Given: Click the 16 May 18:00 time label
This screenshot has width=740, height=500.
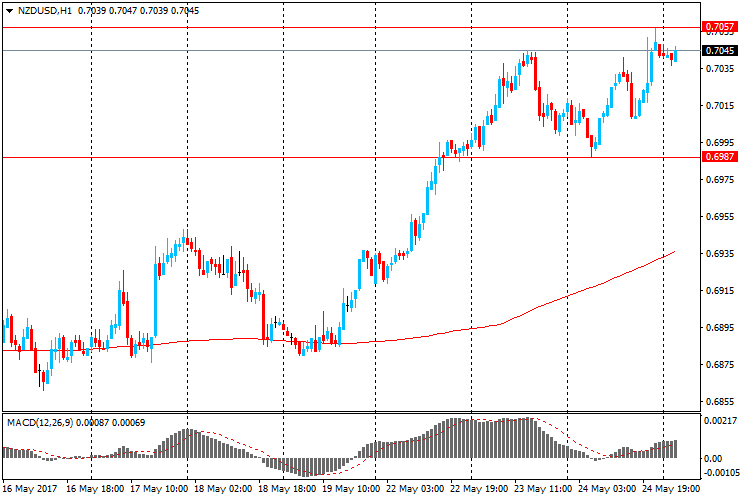Looking at the screenshot, I should [x=95, y=489].
